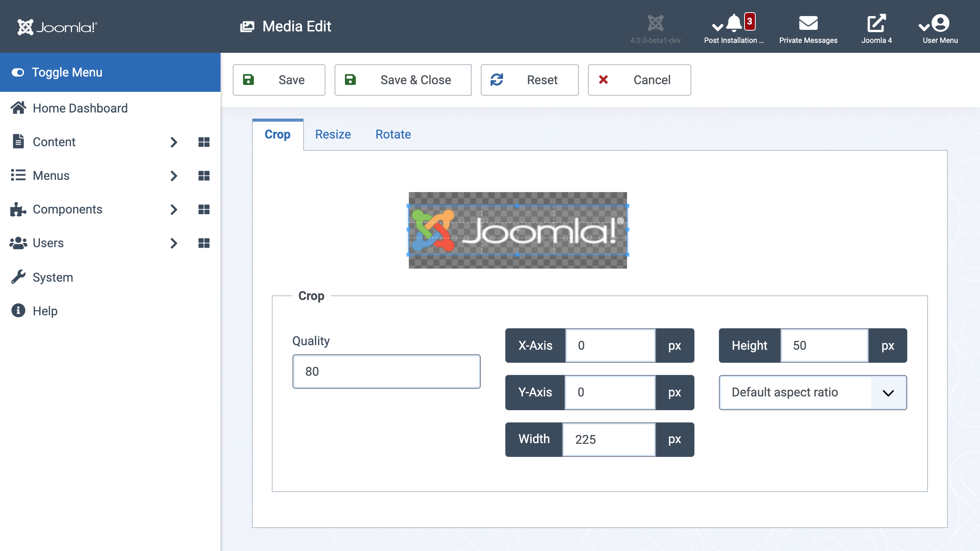This screenshot has height=551, width=980.
Task: Click the Joomla logo in the header
Action: pyautogui.click(x=57, y=27)
